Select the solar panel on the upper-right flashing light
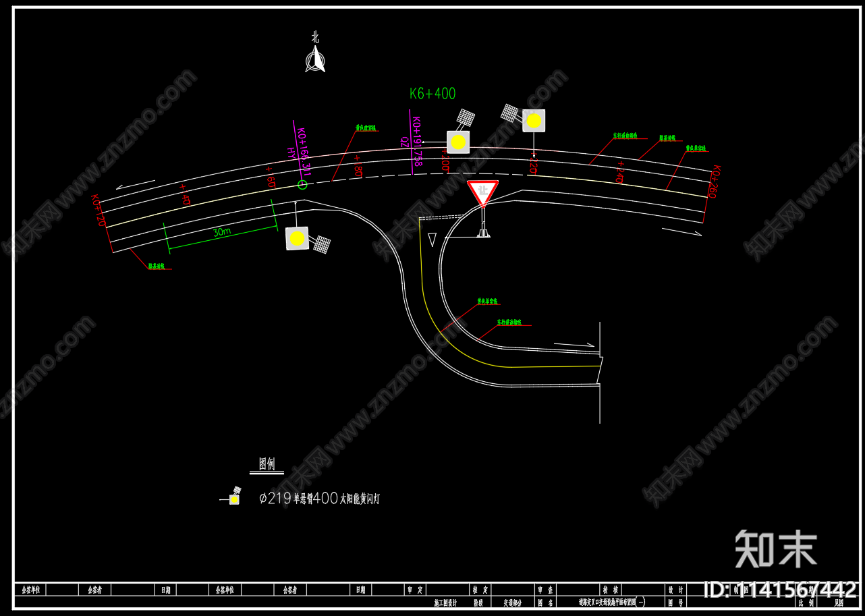The image size is (865, 616). pyautogui.click(x=510, y=113)
